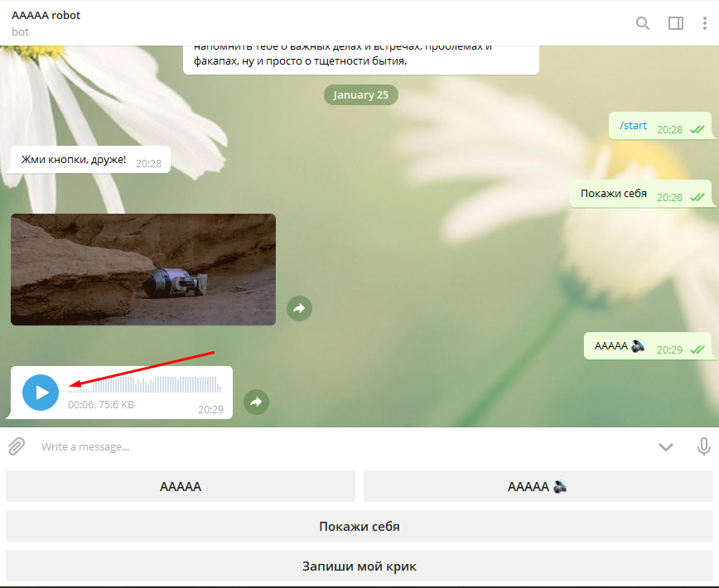719x588 pixels.
Task: Click the paperclip attach file icon
Action: (x=17, y=447)
